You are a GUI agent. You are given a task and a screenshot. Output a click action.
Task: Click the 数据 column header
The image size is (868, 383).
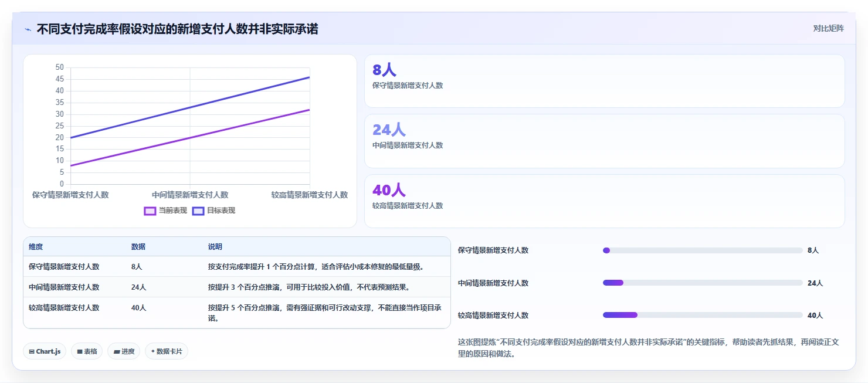pos(138,247)
